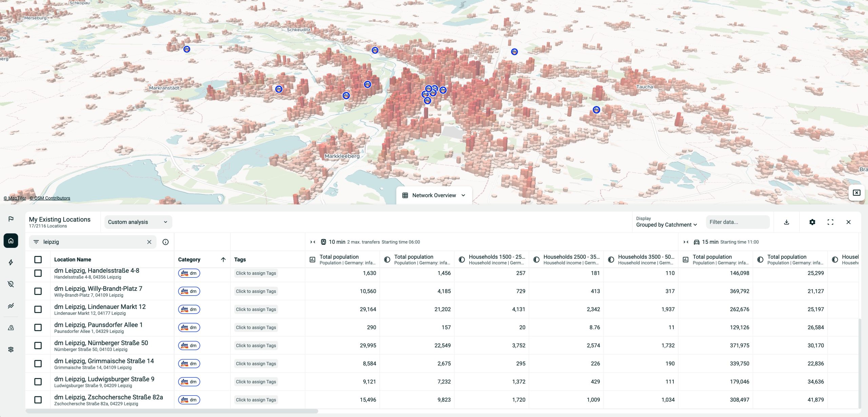The width and height of the screenshot is (868, 417).
Task: Check the Paunsdorfer Allee 1 row checkbox
Action: point(38,327)
